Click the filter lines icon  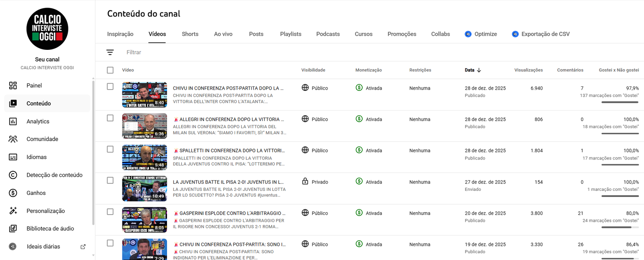click(x=110, y=52)
